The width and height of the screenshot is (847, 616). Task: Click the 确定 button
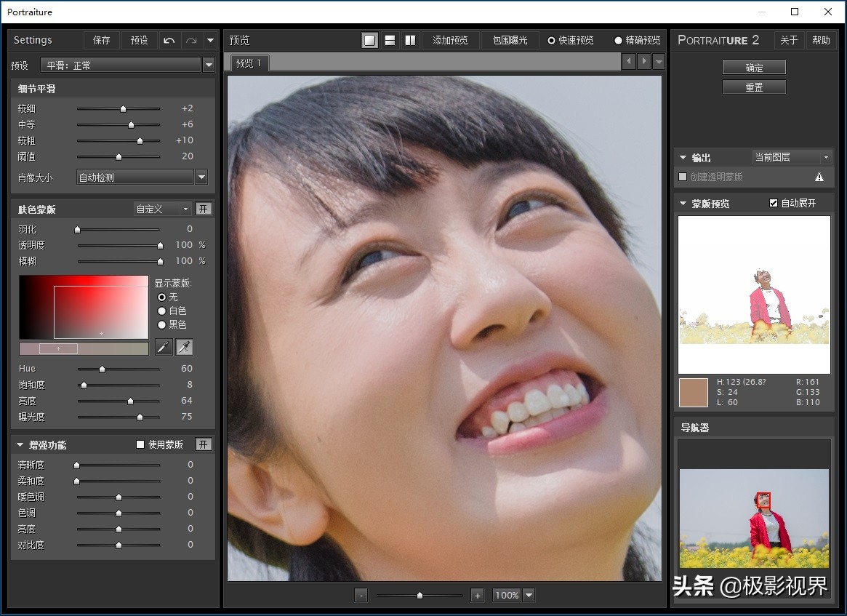pyautogui.click(x=754, y=68)
